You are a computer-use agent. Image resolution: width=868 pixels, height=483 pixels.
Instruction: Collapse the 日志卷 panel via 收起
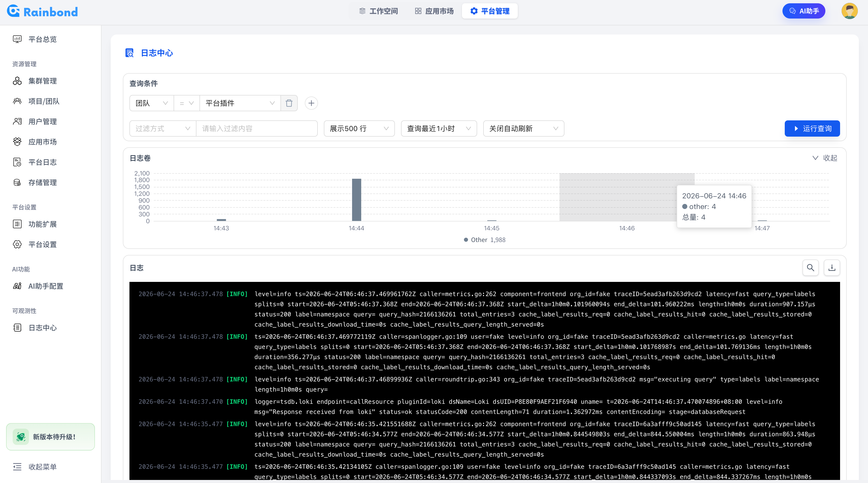pos(825,158)
